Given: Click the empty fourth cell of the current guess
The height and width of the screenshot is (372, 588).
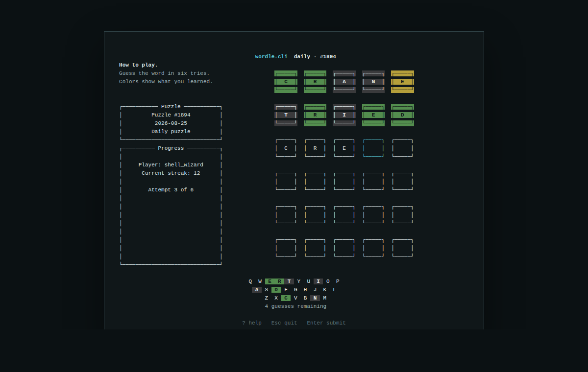Looking at the screenshot, I should (x=373, y=148).
